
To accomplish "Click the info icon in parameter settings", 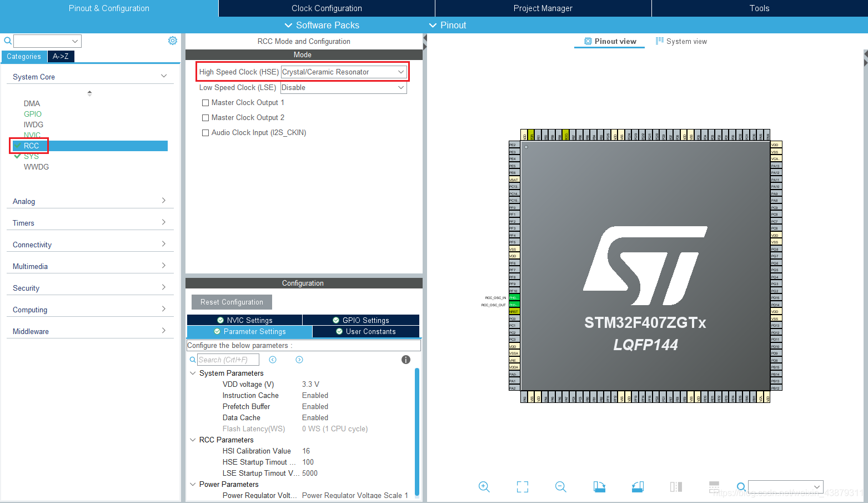I will coord(406,360).
